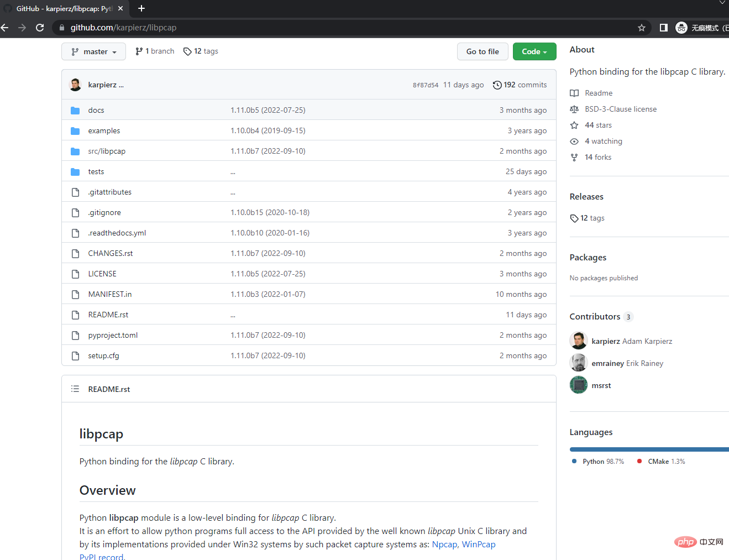Viewport: 729px width, 560px height.
Task: Click the LICENSE file icon
Action: pos(76,274)
